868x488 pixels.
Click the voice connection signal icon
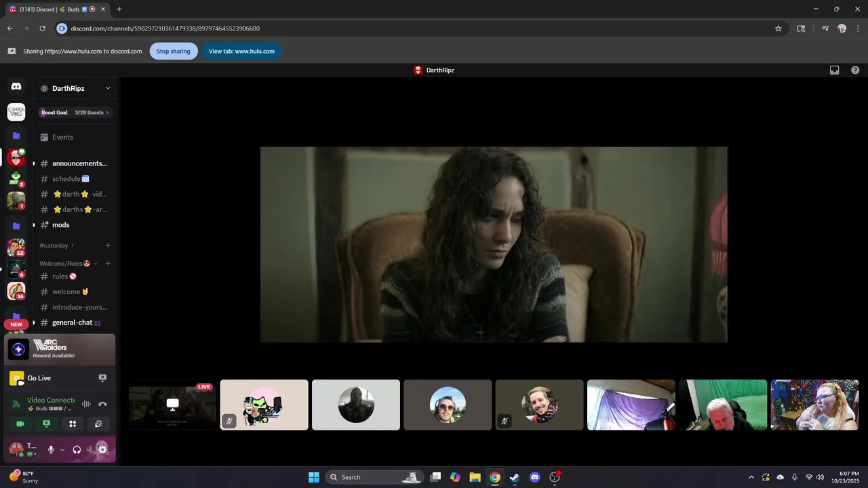tap(16, 404)
